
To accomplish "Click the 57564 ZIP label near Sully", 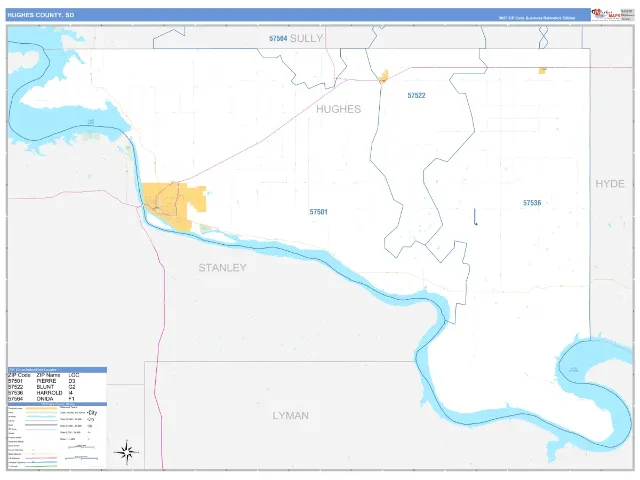I will [278, 38].
